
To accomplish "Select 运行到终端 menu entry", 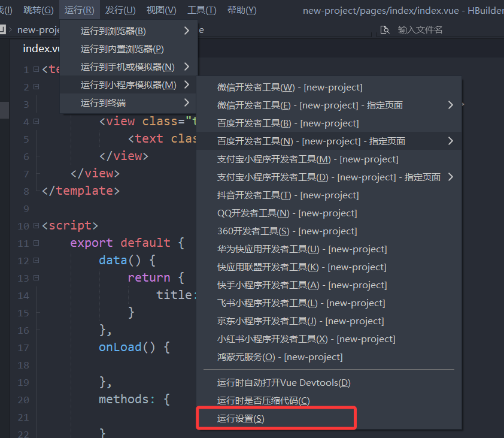I will point(128,103).
